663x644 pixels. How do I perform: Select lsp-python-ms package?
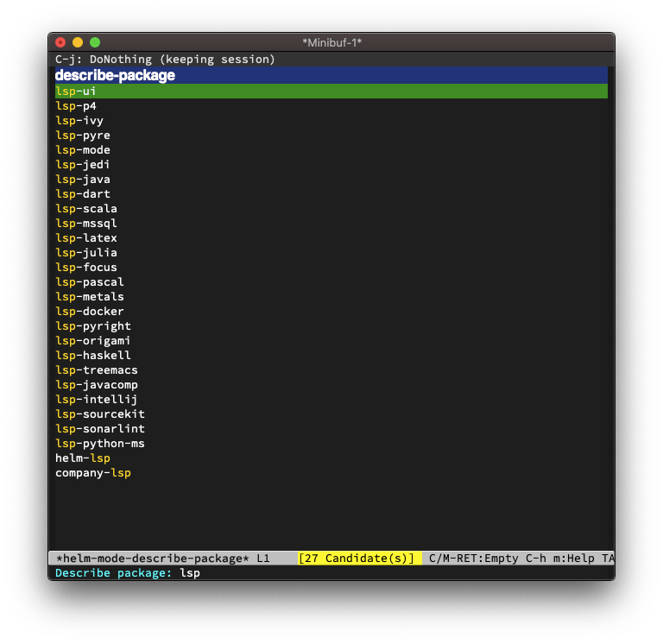point(100,443)
